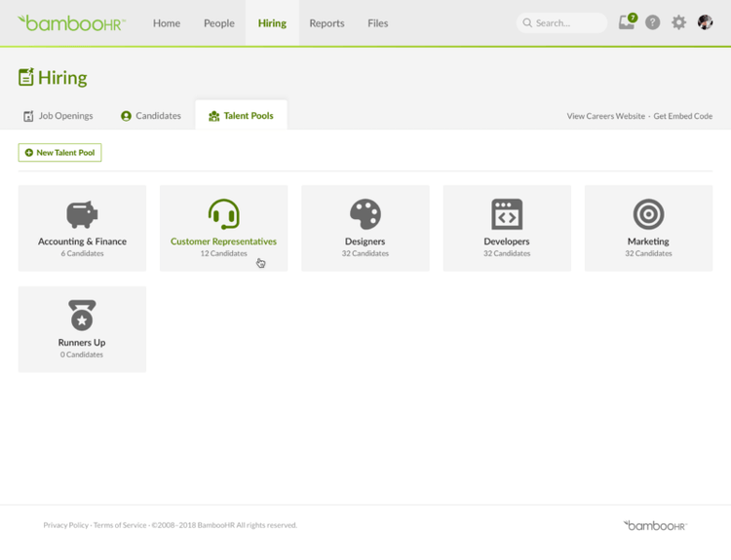Open the Designers pool name
The width and height of the screenshot is (731, 560).
(x=365, y=242)
